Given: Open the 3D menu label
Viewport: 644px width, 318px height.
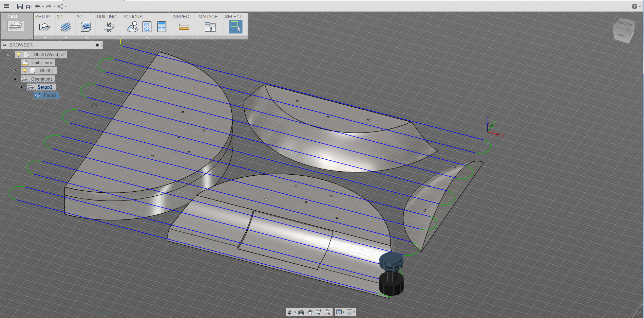Looking at the screenshot, I should pyautogui.click(x=80, y=17).
